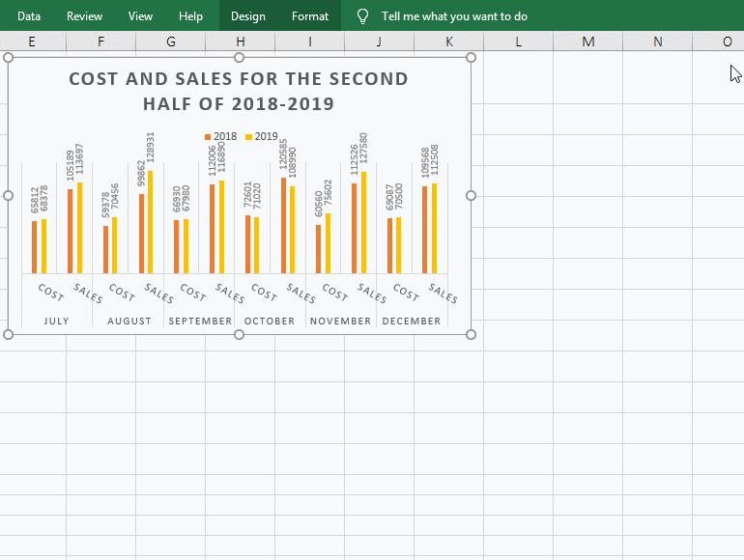This screenshot has width=744, height=560.
Task: Click October's orange 2018 SALES bar
Action: click(x=283, y=226)
